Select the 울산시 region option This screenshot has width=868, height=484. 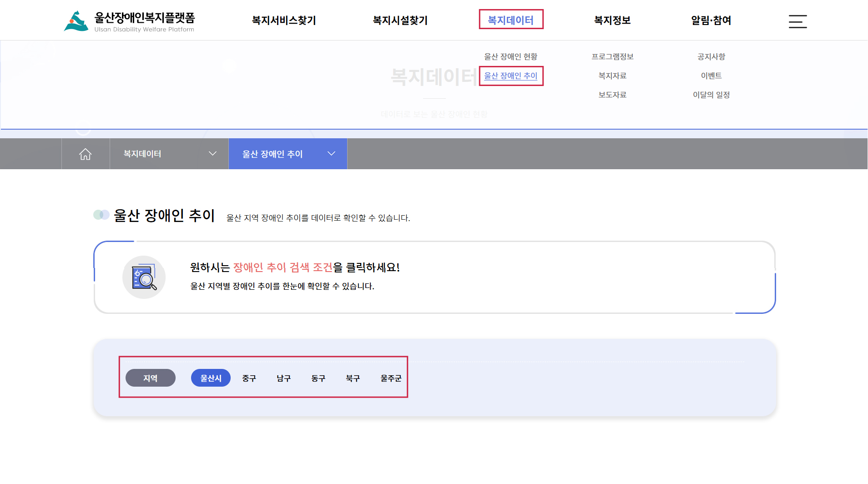click(x=211, y=378)
